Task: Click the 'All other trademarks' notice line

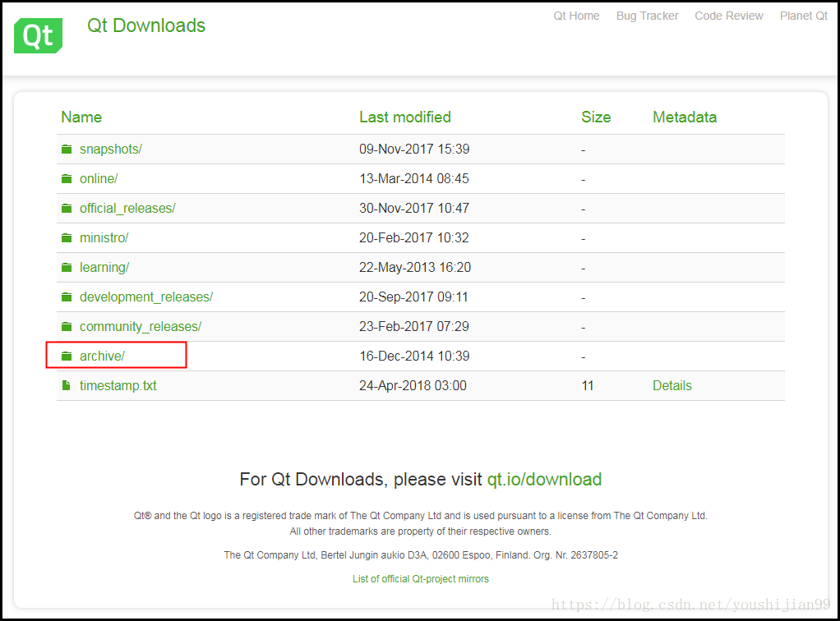Action: pos(421,531)
